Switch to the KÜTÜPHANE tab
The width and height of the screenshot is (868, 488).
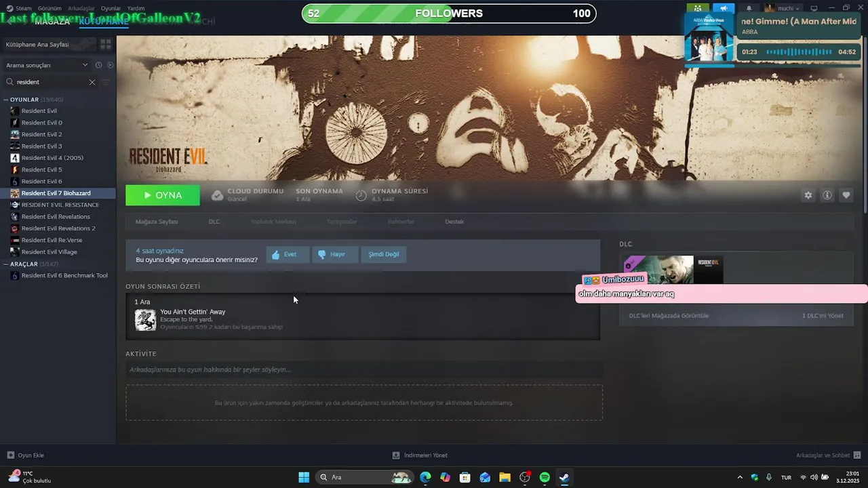(x=104, y=22)
